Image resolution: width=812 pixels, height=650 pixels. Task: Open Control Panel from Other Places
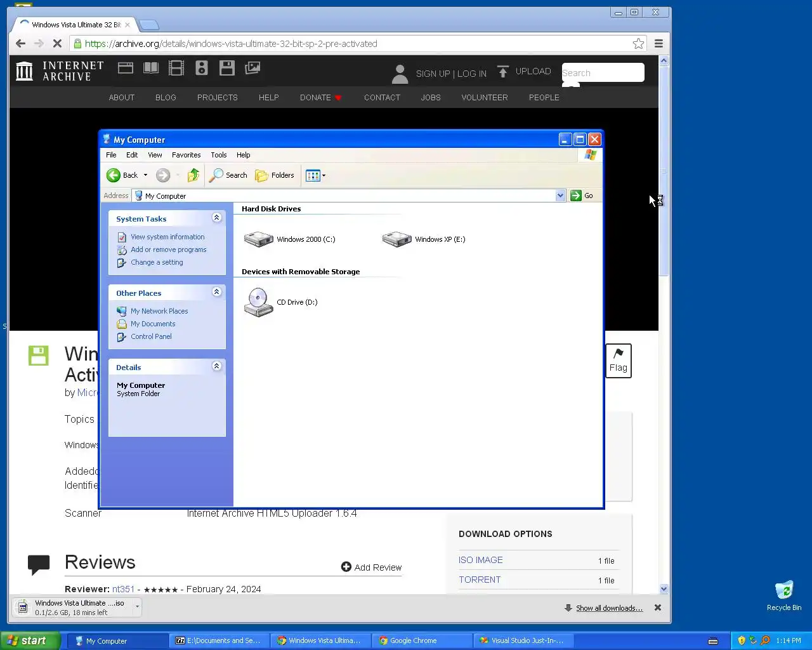click(151, 336)
